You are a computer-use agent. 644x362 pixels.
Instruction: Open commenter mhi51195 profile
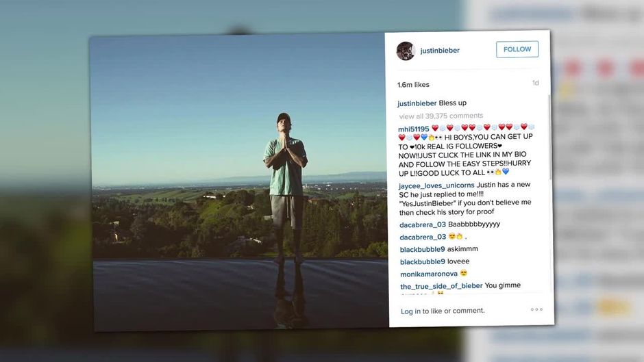click(414, 129)
